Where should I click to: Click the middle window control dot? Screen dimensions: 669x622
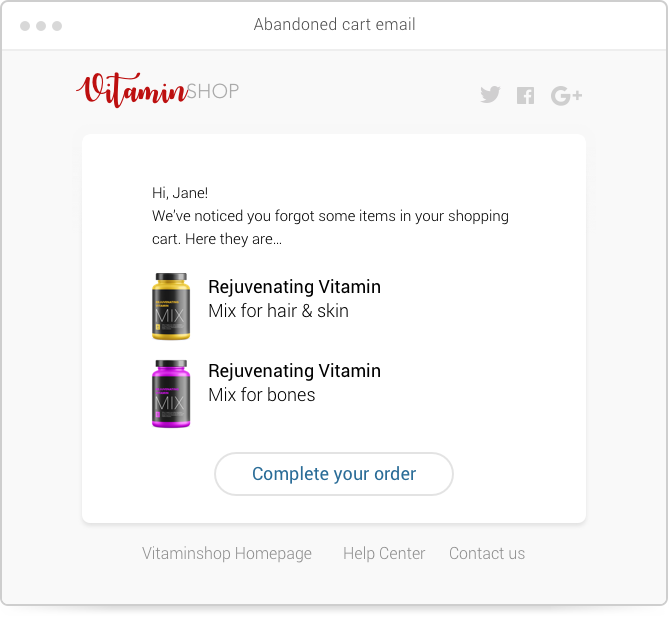coord(41,26)
